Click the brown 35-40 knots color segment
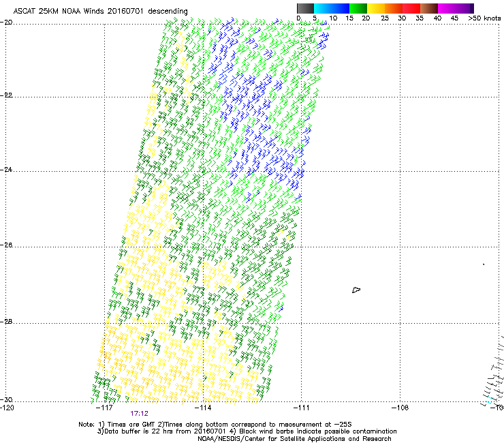The height and width of the screenshot is (443, 504). click(x=429, y=8)
